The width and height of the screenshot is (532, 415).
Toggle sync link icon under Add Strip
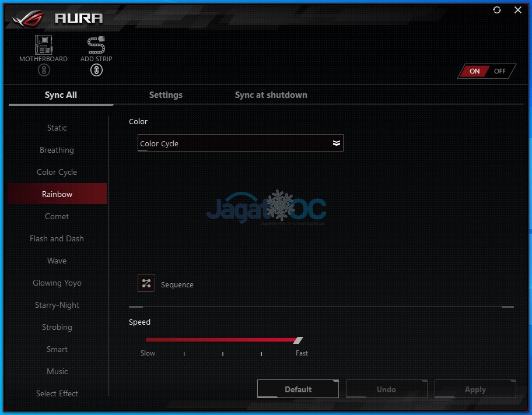97,70
